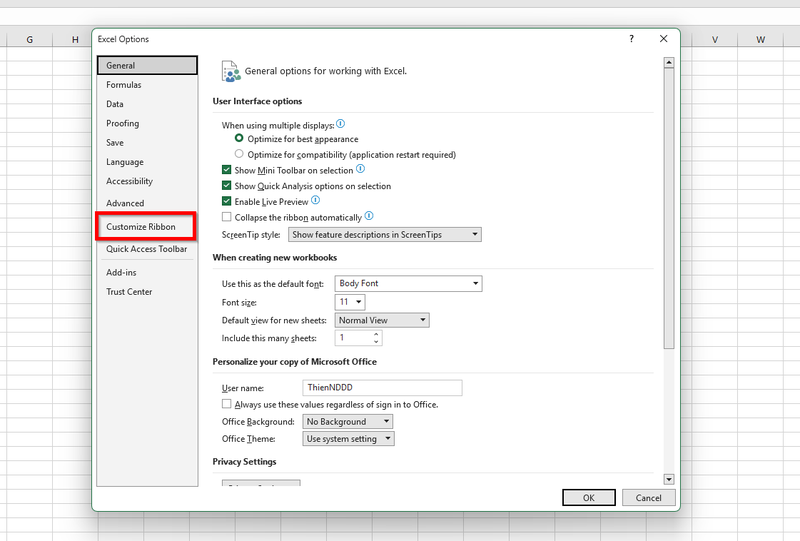This screenshot has height=541, width=800.
Task: Select column V header in Excel
Action: click(x=715, y=39)
